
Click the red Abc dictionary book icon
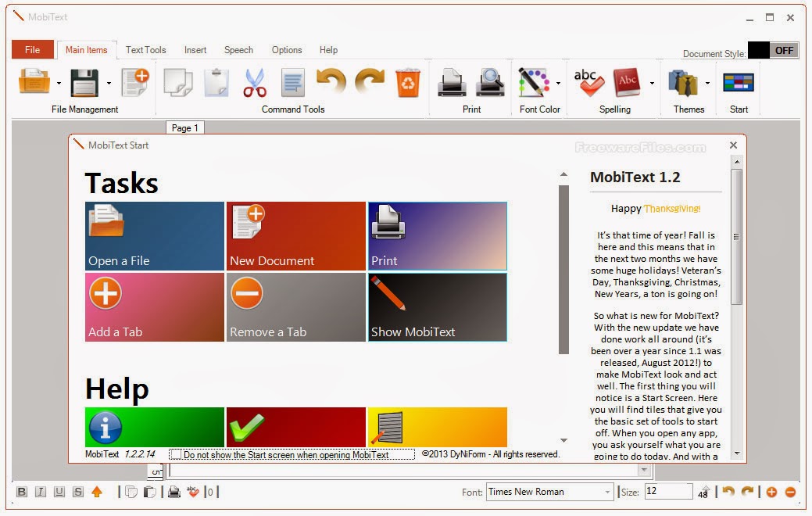626,82
